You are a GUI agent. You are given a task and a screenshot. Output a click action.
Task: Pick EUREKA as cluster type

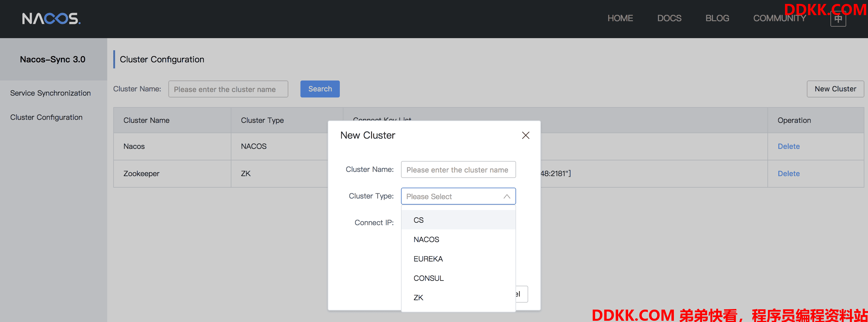(458, 259)
